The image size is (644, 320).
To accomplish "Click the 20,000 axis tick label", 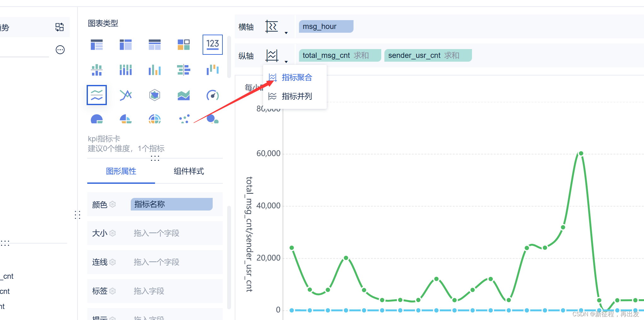I will pos(268,258).
